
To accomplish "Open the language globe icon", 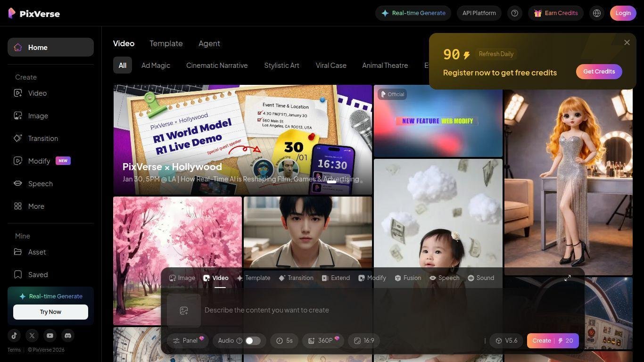I will tap(597, 13).
